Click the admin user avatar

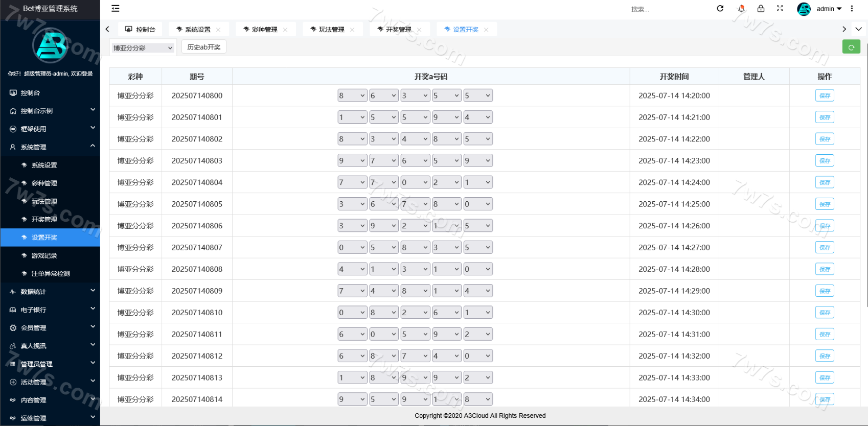pos(804,9)
